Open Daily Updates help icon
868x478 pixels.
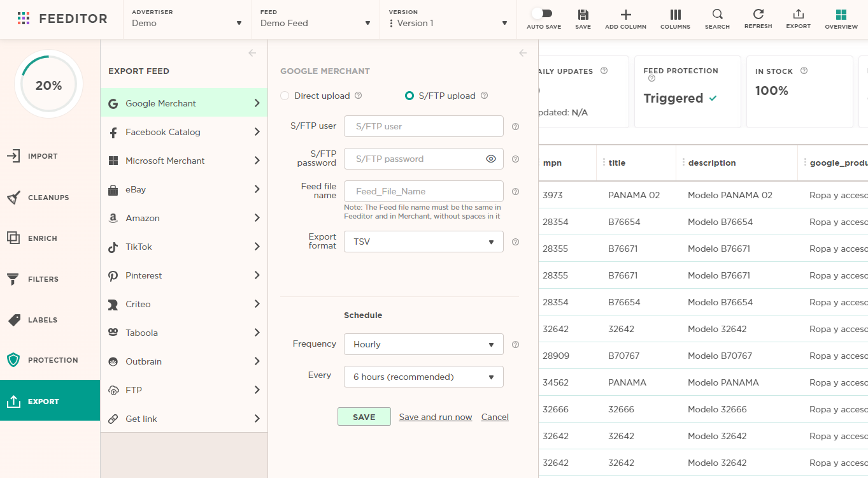[604, 71]
